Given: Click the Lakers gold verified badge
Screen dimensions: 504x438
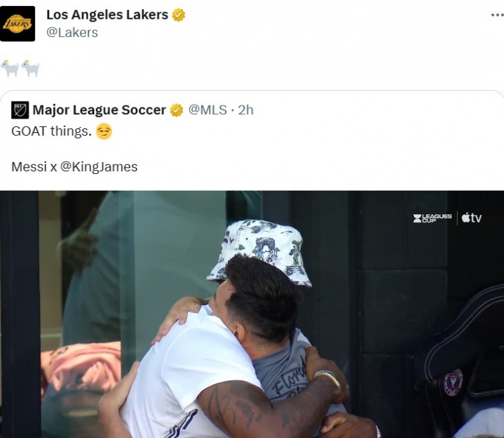Looking at the screenshot, I should 179,15.
